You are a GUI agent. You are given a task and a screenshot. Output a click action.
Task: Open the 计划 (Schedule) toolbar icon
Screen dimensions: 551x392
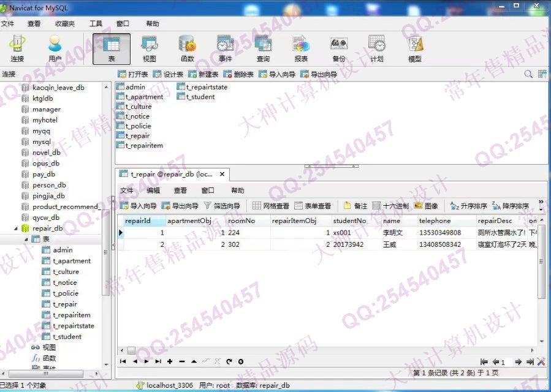coord(377,49)
